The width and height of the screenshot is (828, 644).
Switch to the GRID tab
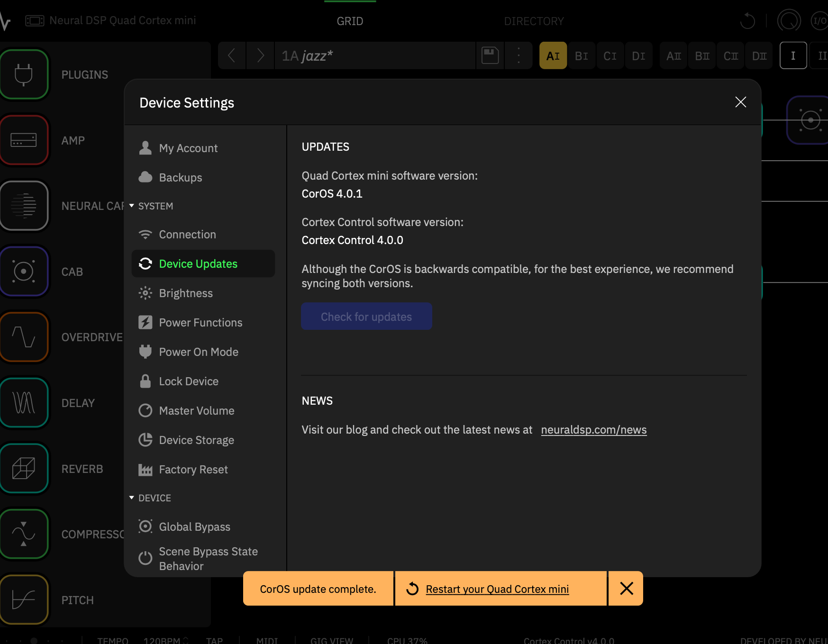click(x=350, y=21)
